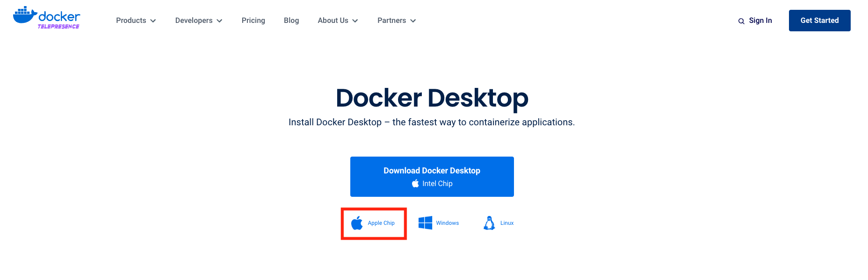This screenshot has width=868, height=280.
Task: Go to the Pricing page
Action: pyautogui.click(x=253, y=21)
